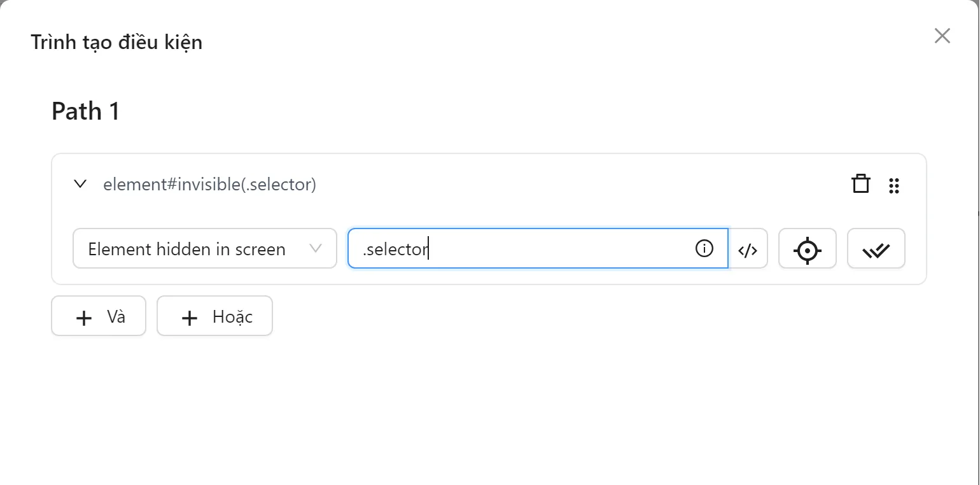
Task: Collapse the element#invisible condition chevron
Action: [x=80, y=185]
